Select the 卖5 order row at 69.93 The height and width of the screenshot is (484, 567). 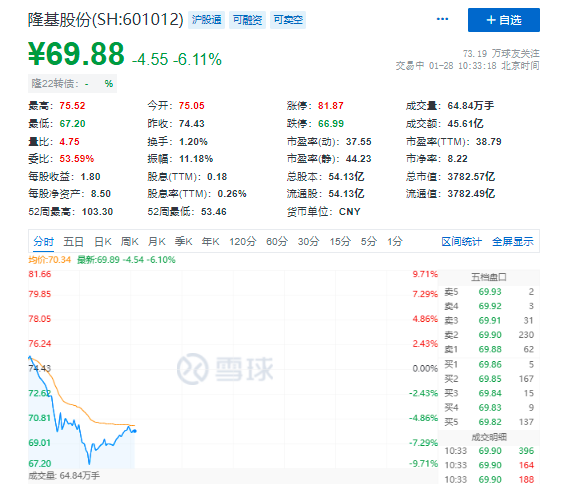point(489,292)
